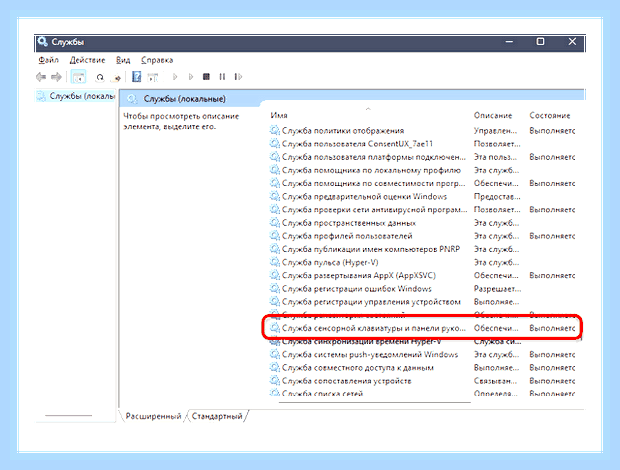Viewport: 620px width, 470px height.
Task: Switch to the Расширенный tab
Action: 153,416
